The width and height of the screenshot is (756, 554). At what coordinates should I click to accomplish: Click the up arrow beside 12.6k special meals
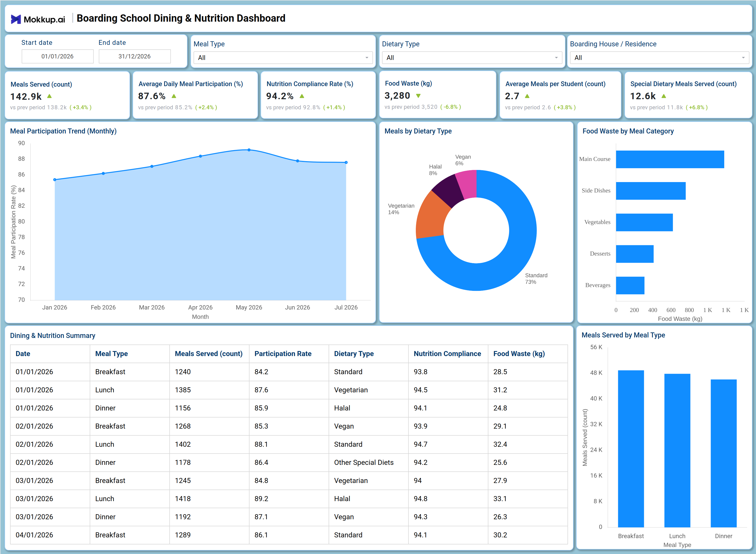point(663,96)
